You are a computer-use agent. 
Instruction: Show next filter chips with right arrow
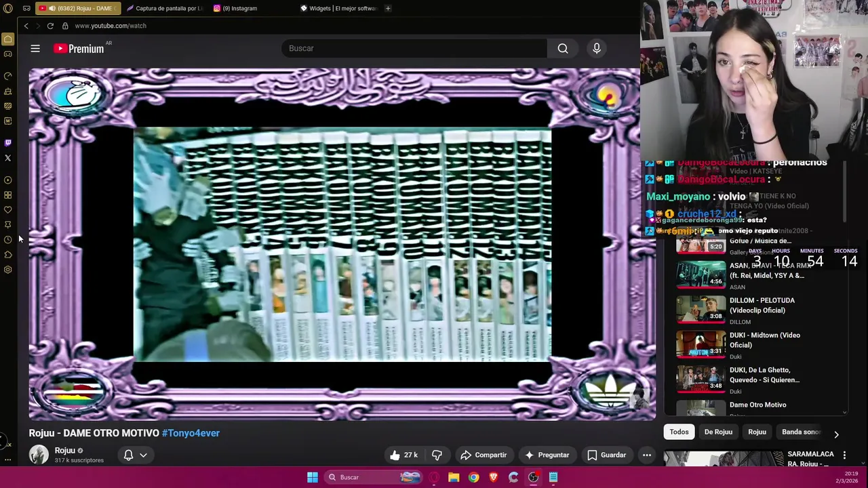836,434
